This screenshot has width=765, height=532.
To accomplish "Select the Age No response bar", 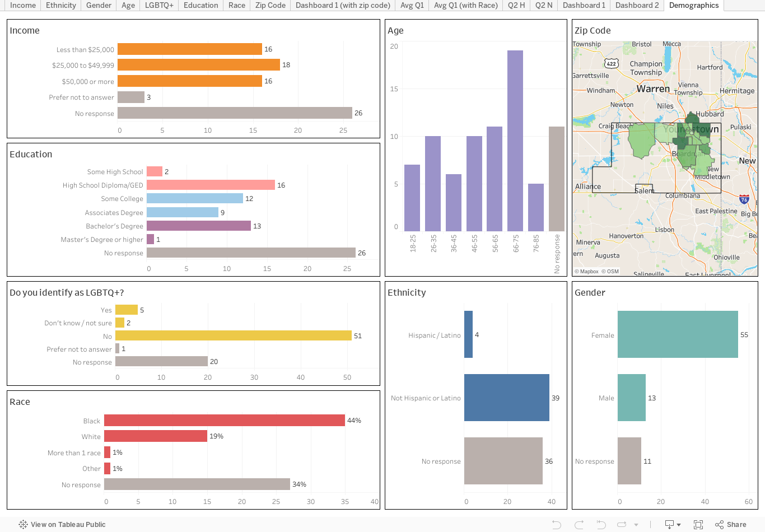I will 557,179.
